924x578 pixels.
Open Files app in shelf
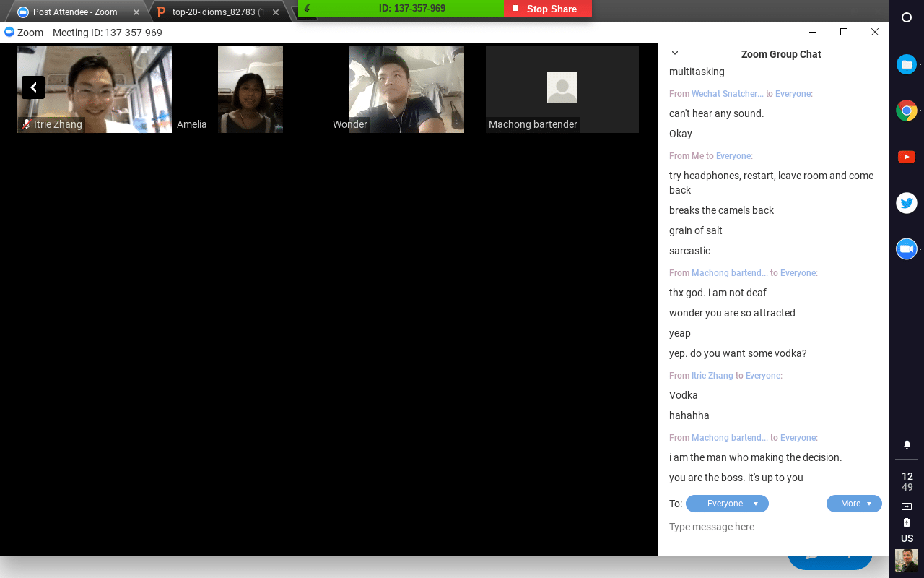[x=907, y=64]
